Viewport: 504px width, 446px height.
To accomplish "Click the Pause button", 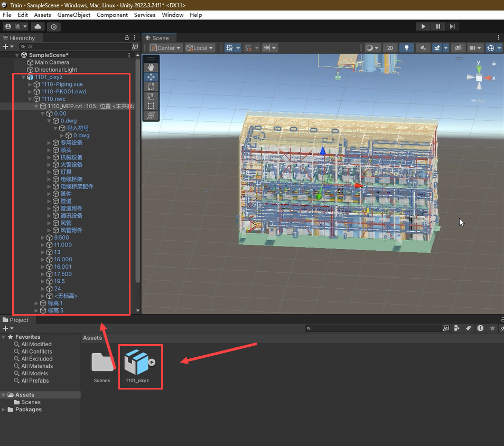I will pos(438,26).
